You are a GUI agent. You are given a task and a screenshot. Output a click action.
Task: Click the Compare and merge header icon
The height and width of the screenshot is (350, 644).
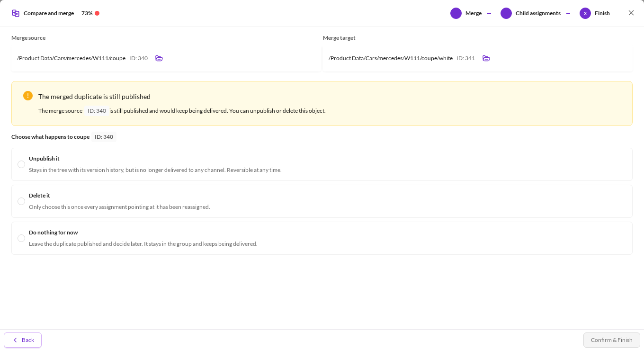(16, 13)
